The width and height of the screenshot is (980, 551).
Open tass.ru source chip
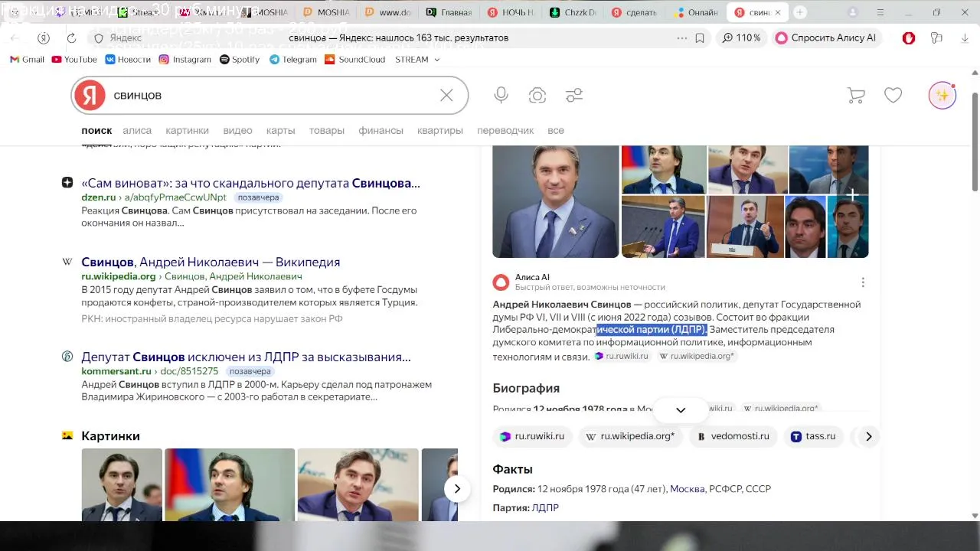pyautogui.click(x=812, y=436)
